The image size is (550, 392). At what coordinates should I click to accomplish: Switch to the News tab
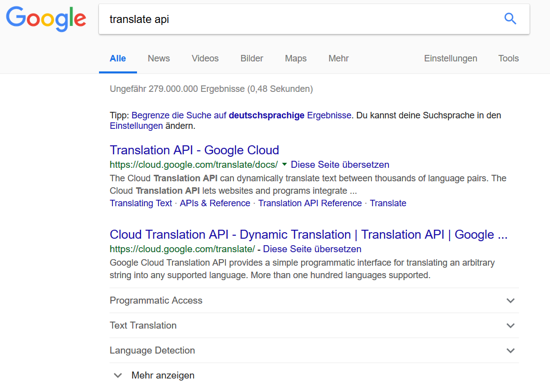pyautogui.click(x=158, y=58)
